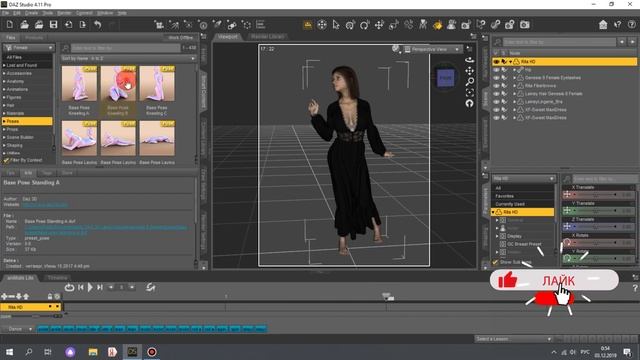The height and width of the screenshot is (360, 640).
Task: Collapse Rita HD in the Scene tree
Action: click(x=510, y=62)
